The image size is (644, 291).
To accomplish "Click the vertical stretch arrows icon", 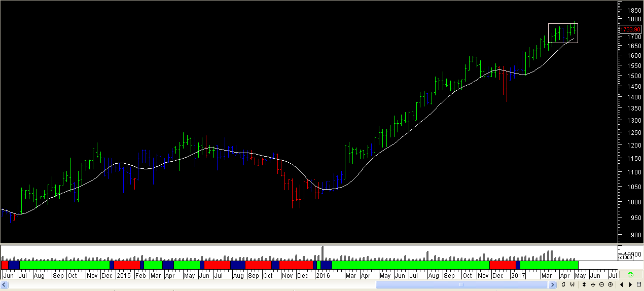I will tap(584, 284).
